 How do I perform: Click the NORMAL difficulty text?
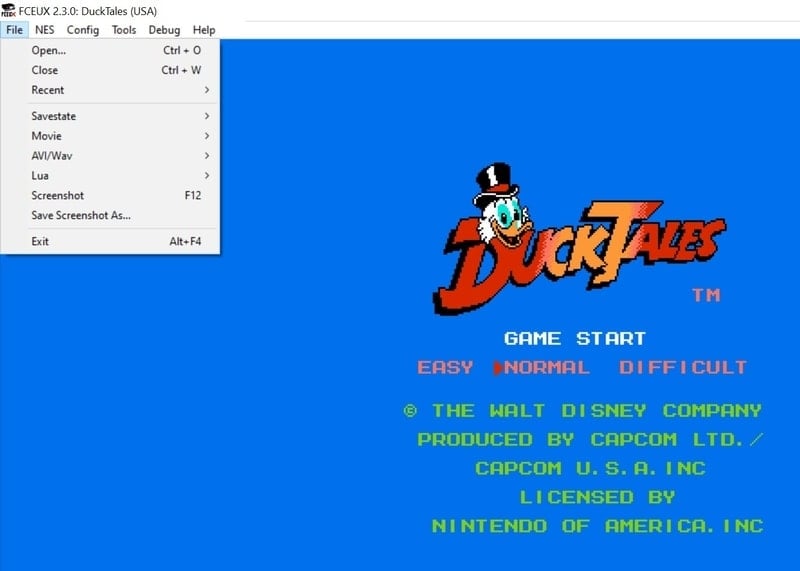coord(547,367)
